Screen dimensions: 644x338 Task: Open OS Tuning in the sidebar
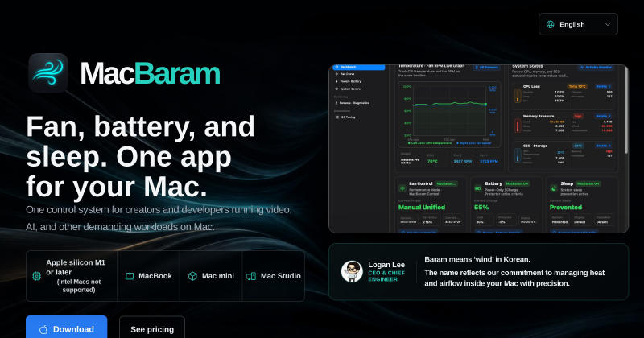[x=345, y=117]
